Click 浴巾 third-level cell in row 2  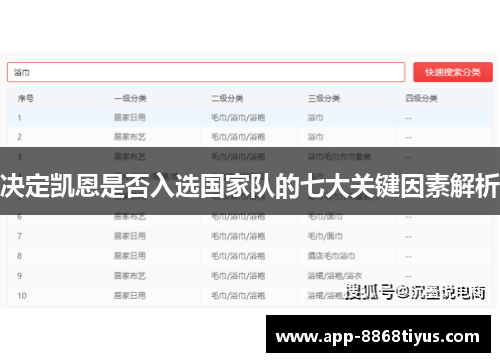click(x=315, y=137)
